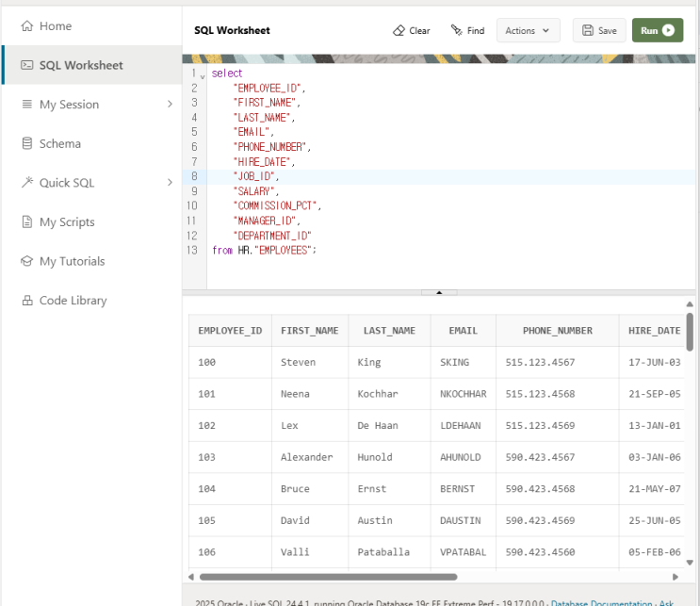Click the Schema database icon
The height and width of the screenshot is (606, 700).
26,143
